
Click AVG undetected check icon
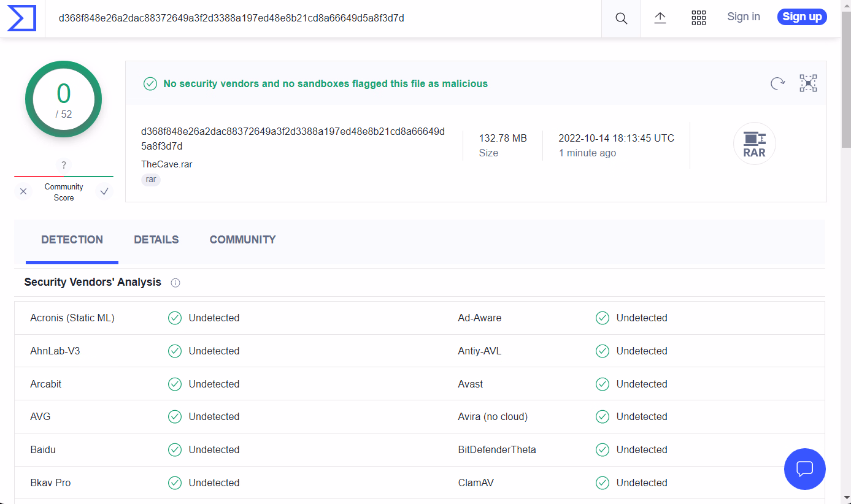click(x=175, y=416)
